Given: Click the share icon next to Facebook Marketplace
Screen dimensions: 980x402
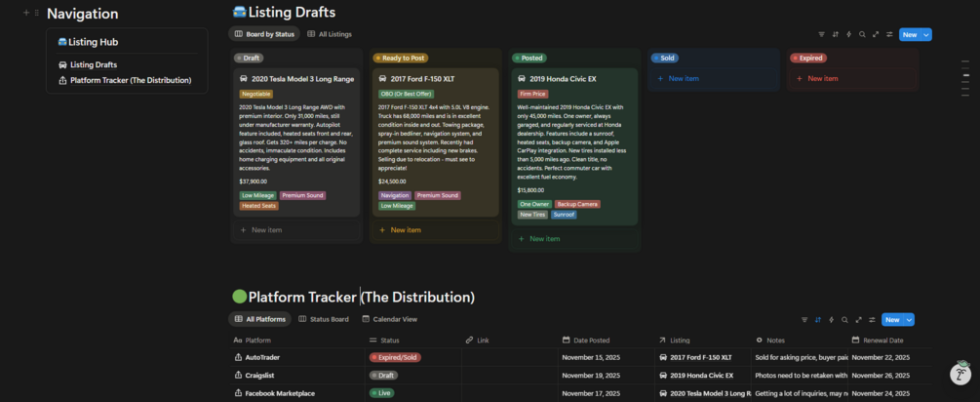Looking at the screenshot, I should [238, 394].
